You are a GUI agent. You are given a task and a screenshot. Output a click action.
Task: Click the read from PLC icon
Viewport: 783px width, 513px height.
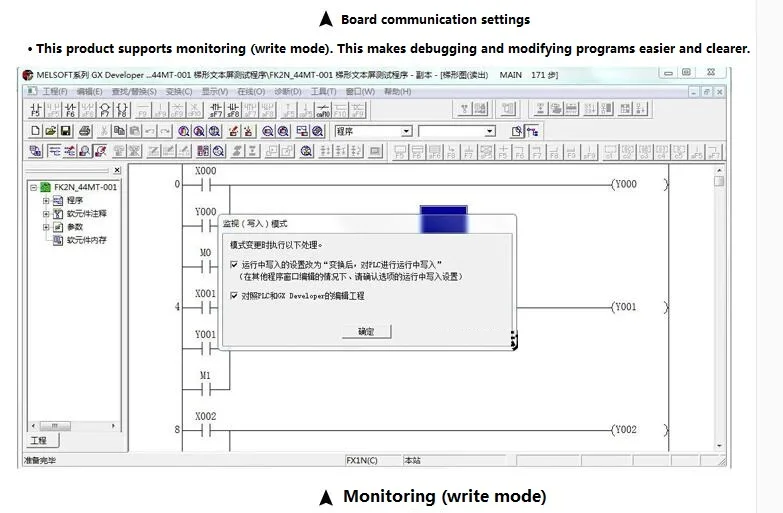[x=248, y=131]
